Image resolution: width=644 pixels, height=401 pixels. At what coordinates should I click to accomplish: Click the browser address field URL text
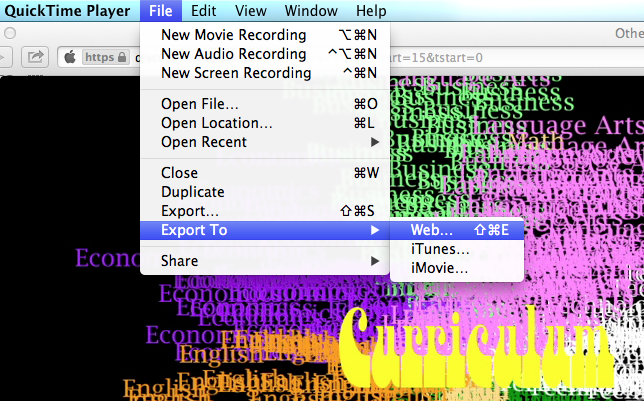(x=436, y=58)
